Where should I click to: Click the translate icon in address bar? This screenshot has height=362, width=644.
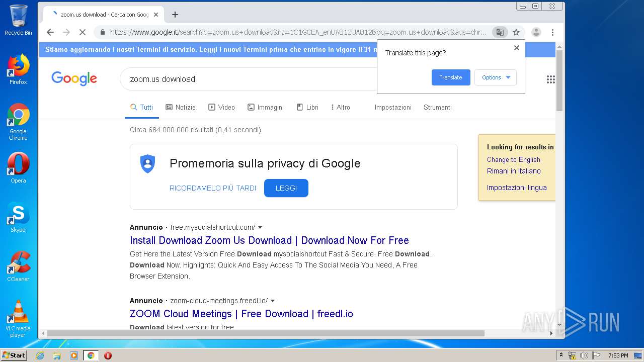click(x=500, y=32)
